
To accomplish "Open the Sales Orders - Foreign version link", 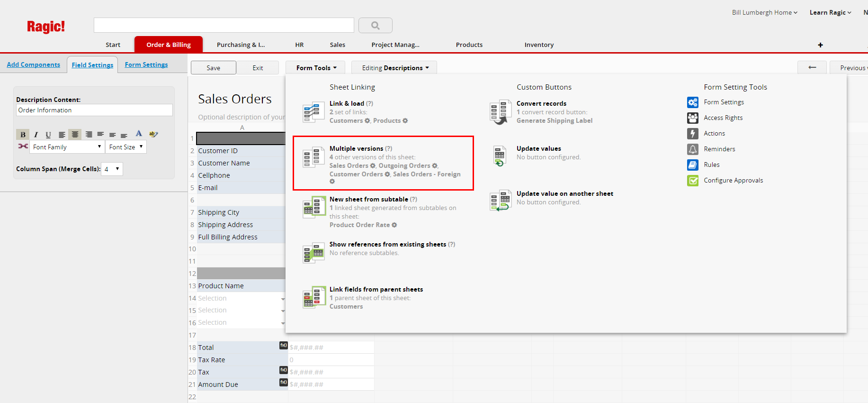I will (427, 174).
